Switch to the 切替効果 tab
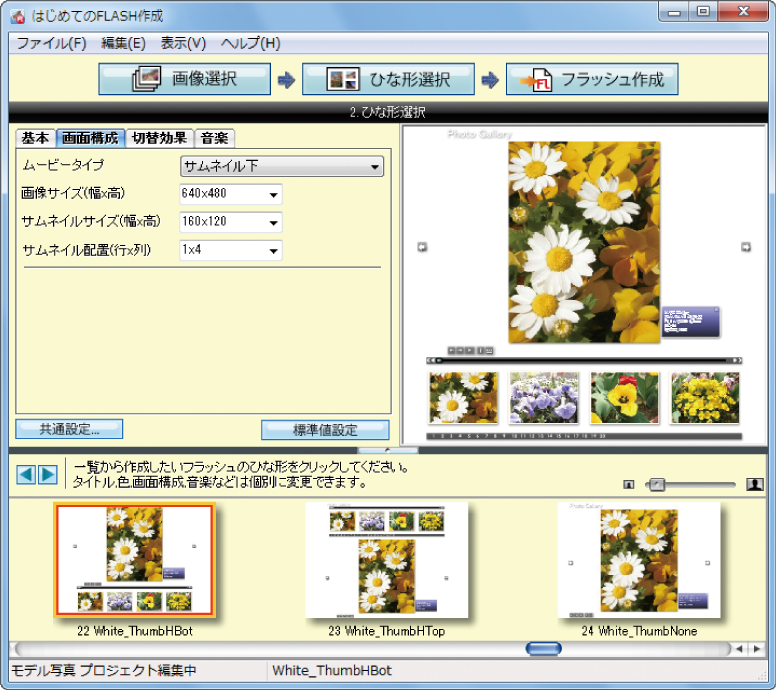Viewport: 776px width, 690px height. click(x=159, y=138)
